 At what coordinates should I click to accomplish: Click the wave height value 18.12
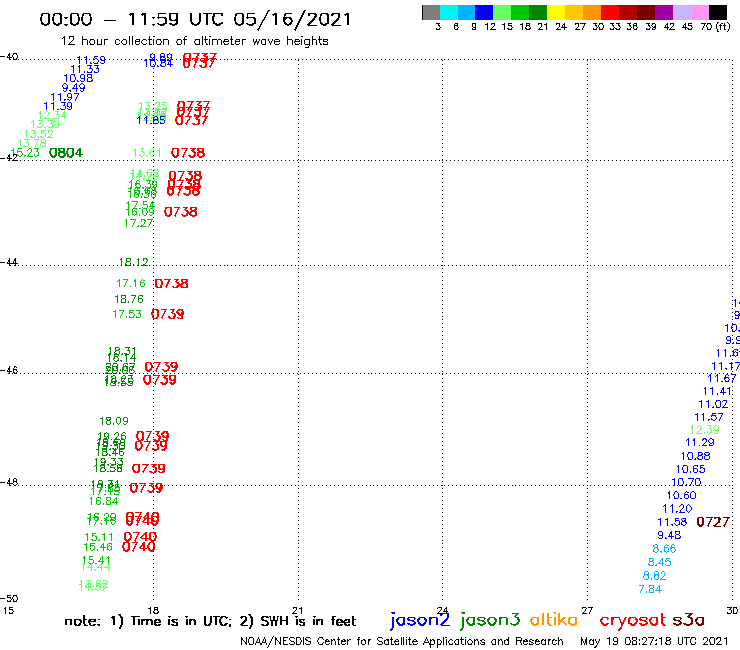pyautogui.click(x=134, y=262)
